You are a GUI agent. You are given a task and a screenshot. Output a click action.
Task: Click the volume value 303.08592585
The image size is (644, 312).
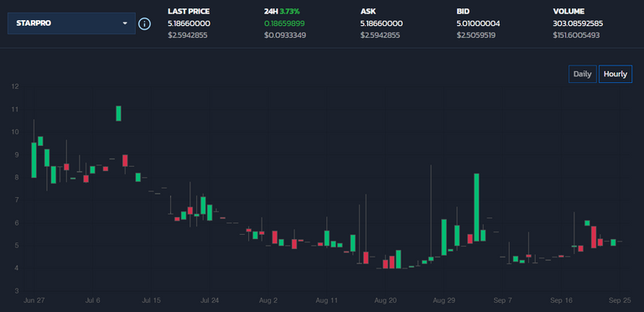click(578, 23)
